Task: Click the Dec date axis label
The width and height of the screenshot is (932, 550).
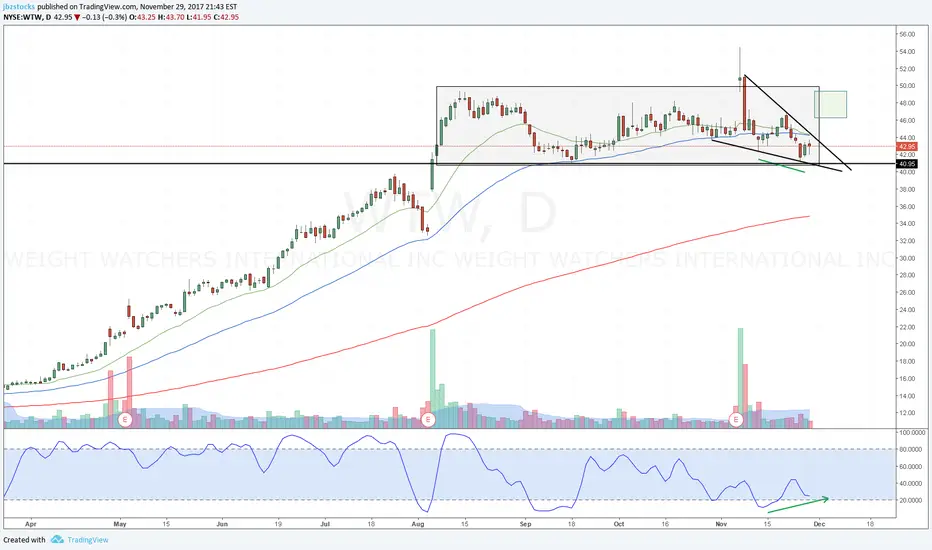Action: coord(818,524)
